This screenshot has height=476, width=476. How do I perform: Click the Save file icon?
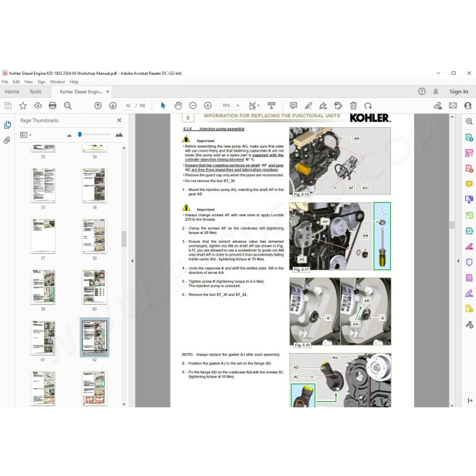click(8, 105)
